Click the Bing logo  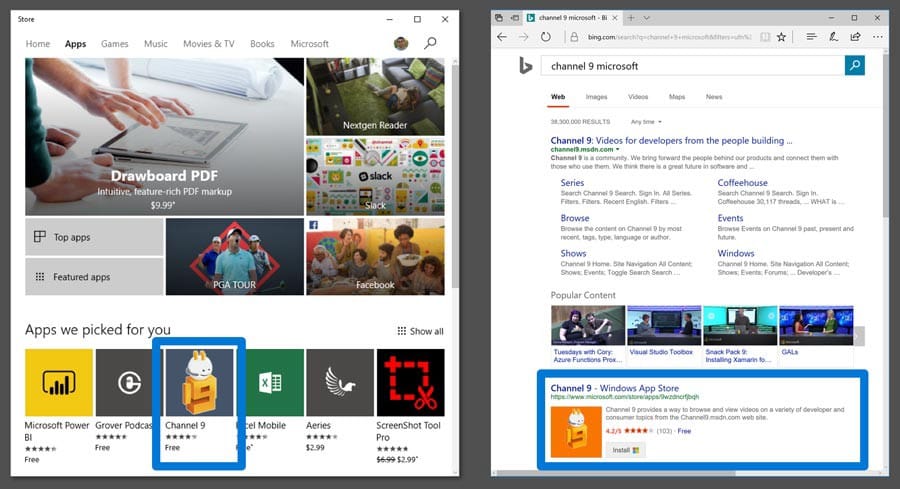[x=525, y=66]
